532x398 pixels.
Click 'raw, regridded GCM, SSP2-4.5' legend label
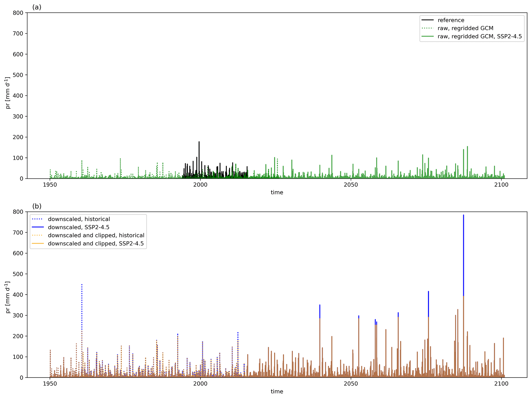point(479,37)
